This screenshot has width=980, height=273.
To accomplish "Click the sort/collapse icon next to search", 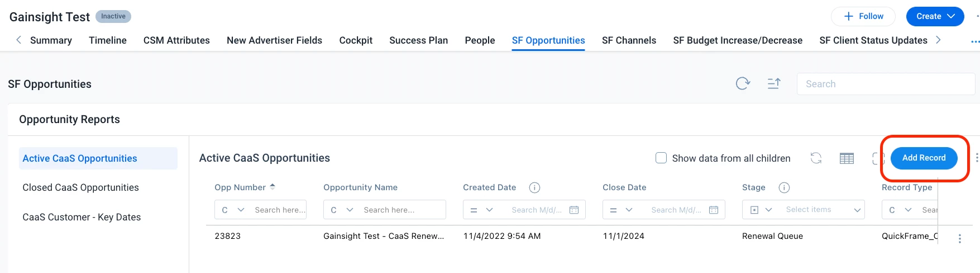I will [774, 84].
